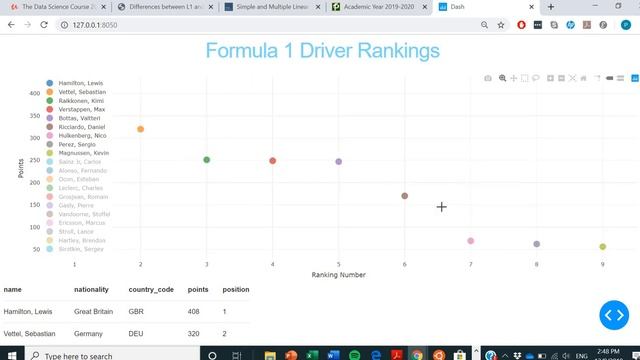Reset axes with the home icon

[x=583, y=78]
